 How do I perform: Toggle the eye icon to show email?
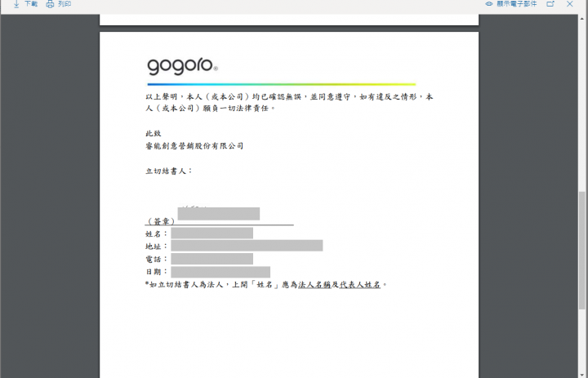[489, 4]
